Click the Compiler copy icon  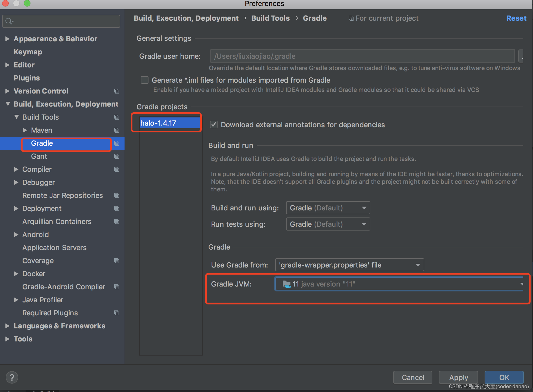click(x=117, y=169)
